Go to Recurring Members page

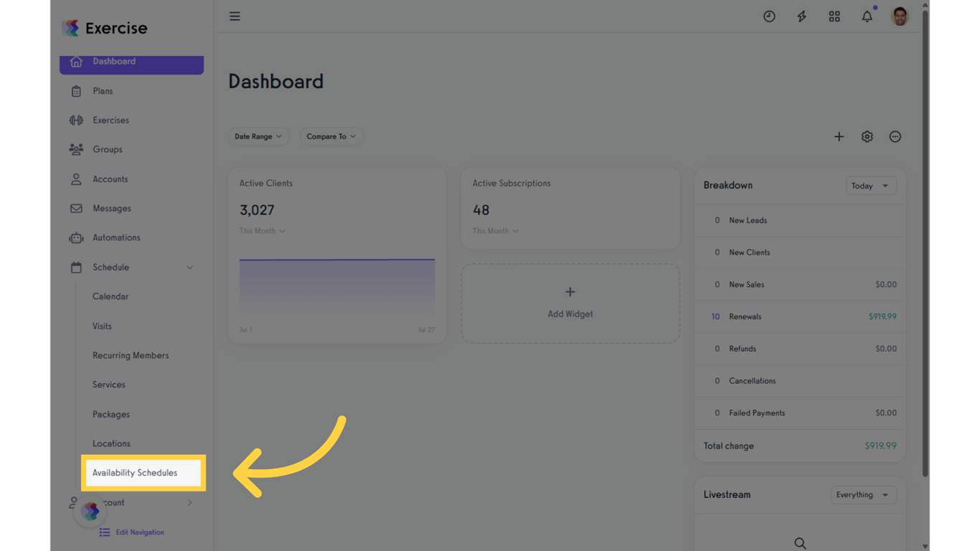[x=131, y=355]
